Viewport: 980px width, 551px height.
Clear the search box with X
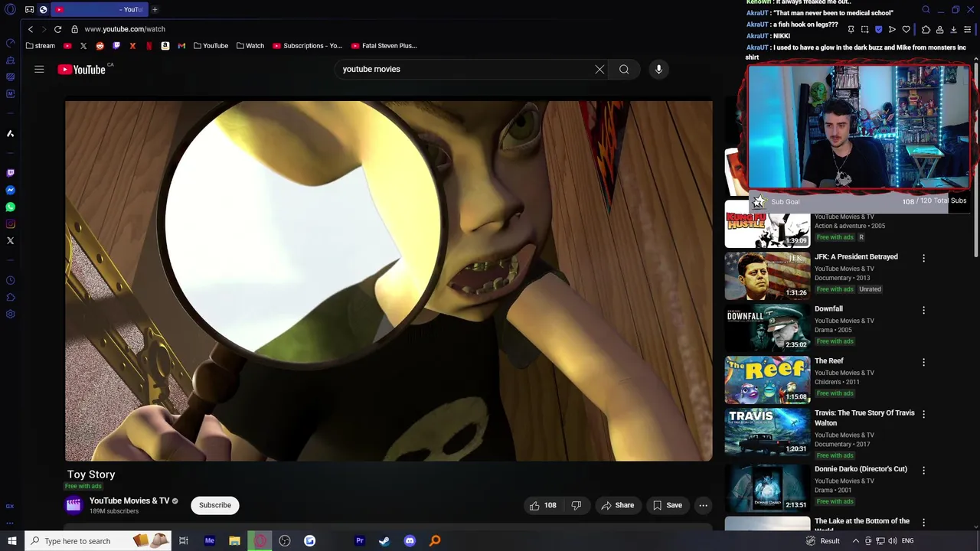(599, 70)
